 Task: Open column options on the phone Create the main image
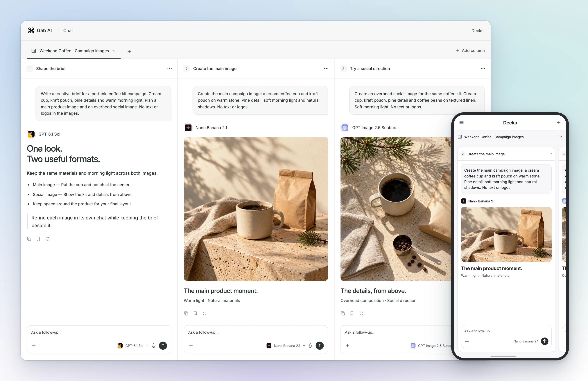[550, 154]
